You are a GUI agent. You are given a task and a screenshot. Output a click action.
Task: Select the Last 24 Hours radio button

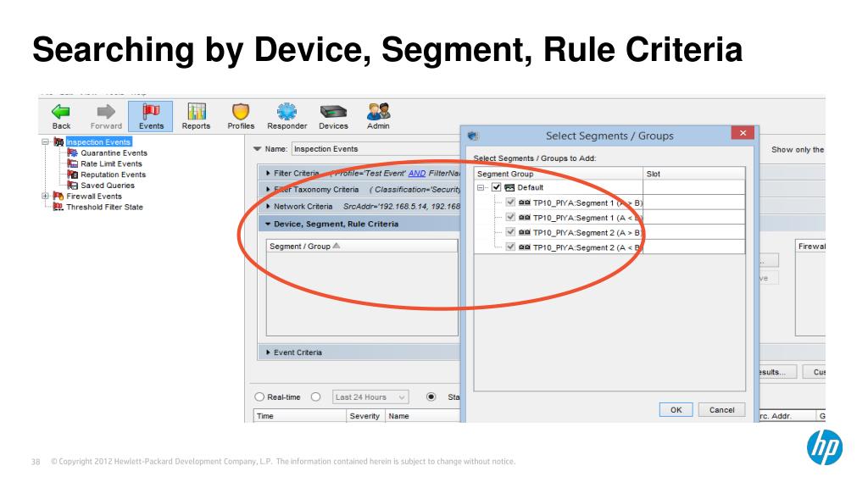point(315,396)
